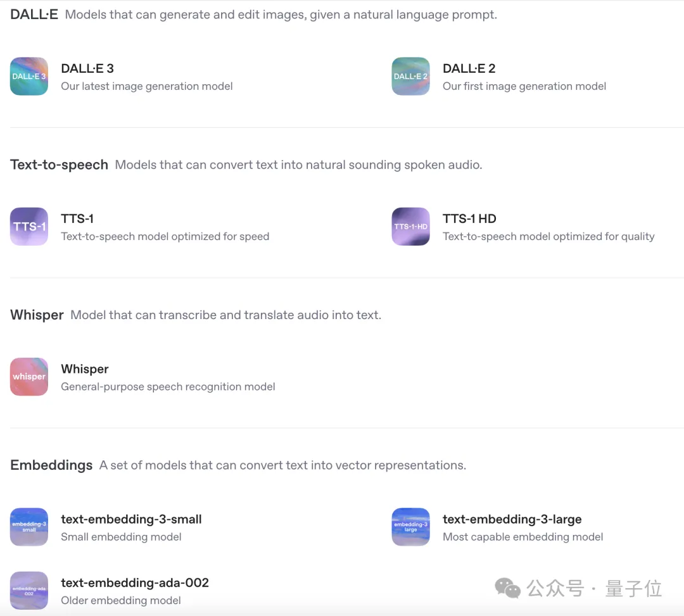This screenshot has width=684, height=616.
Task: Select the text-embedding-3-large link
Action: [512, 519]
